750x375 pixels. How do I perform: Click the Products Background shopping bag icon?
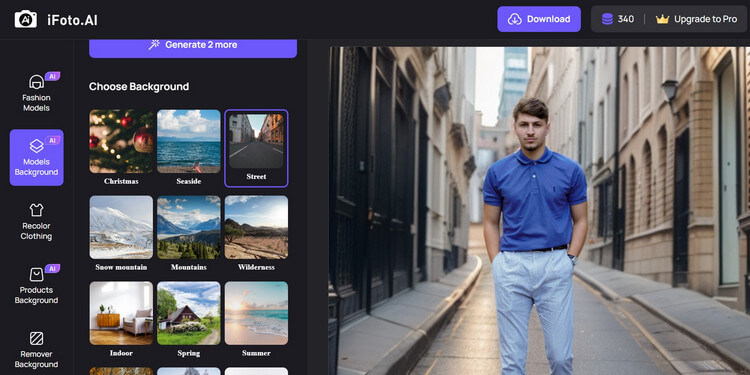36,275
